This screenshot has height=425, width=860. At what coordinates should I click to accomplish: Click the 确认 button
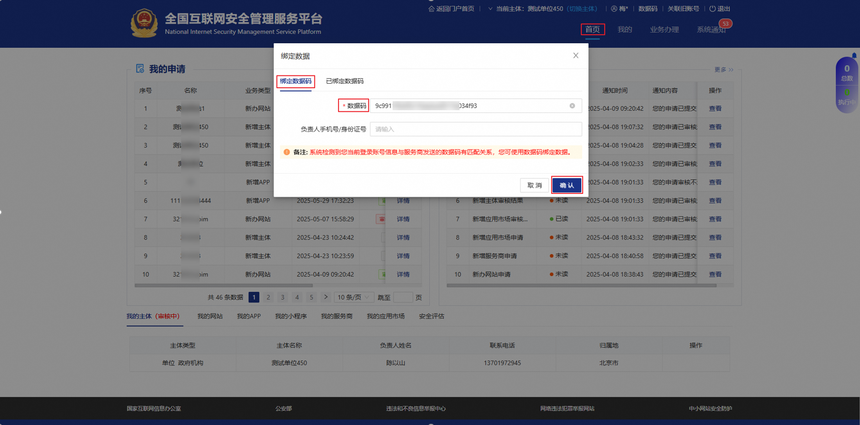(x=567, y=185)
